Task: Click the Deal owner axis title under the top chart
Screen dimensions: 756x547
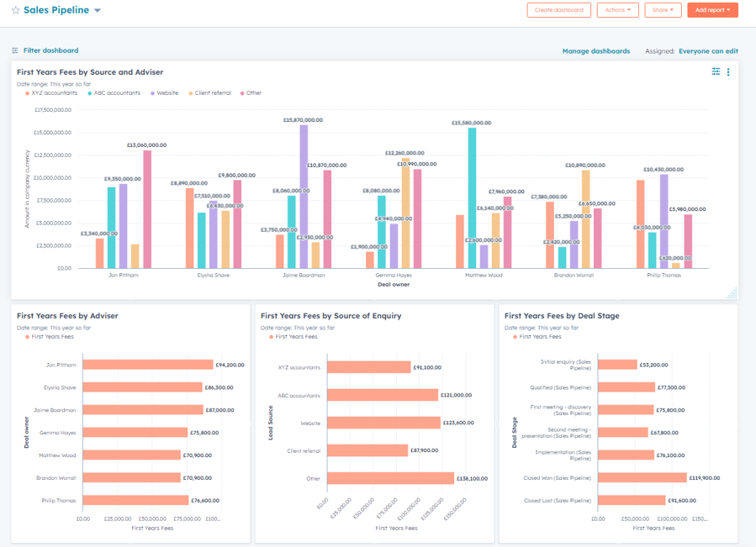Action: (394, 284)
